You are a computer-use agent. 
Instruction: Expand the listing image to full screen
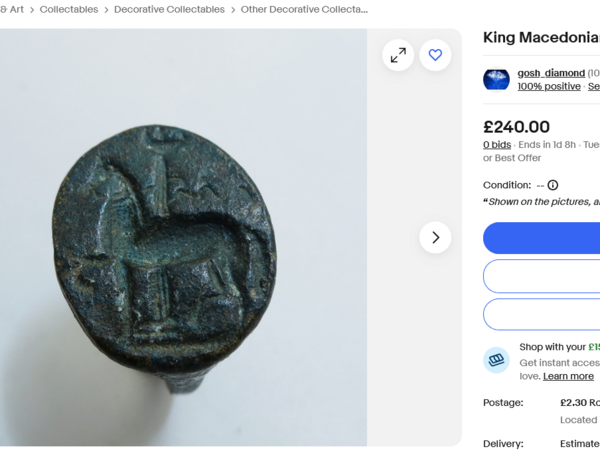click(398, 55)
